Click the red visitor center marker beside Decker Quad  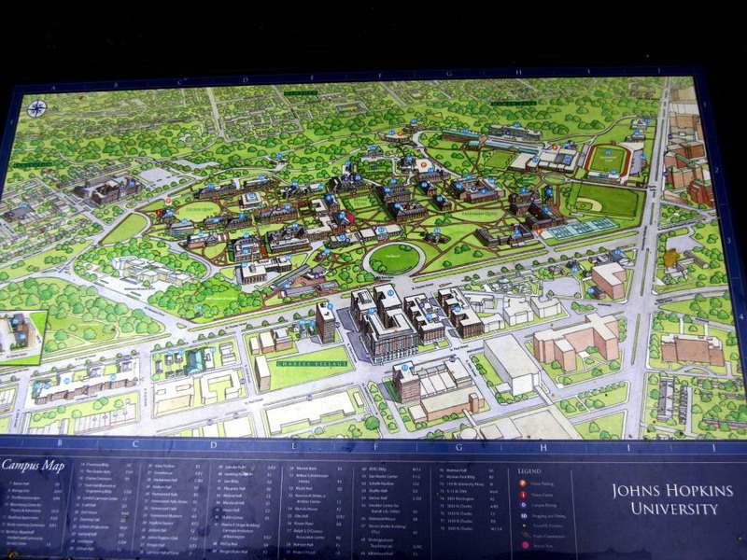tap(158, 213)
